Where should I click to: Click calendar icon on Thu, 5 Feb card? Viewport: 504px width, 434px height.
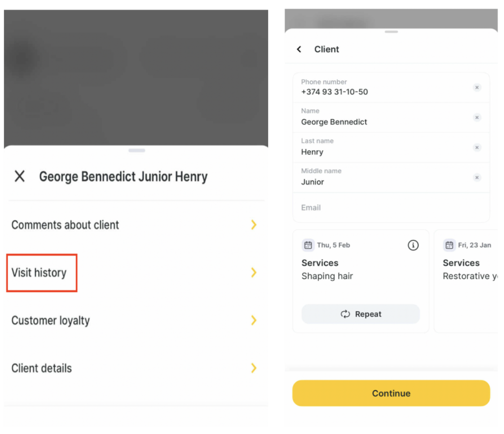(x=308, y=245)
